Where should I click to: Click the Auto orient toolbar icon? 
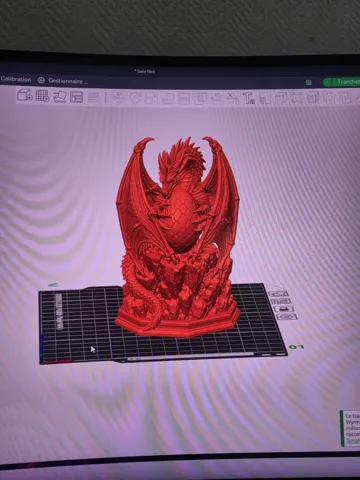[60, 96]
